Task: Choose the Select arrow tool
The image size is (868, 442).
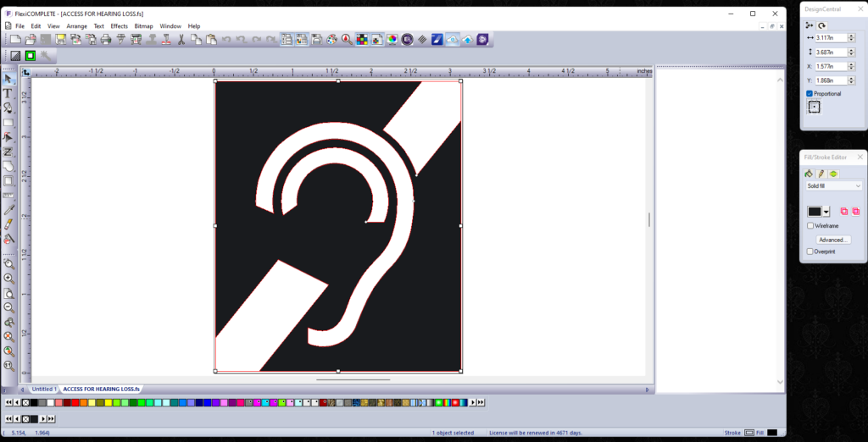Action: coord(8,79)
